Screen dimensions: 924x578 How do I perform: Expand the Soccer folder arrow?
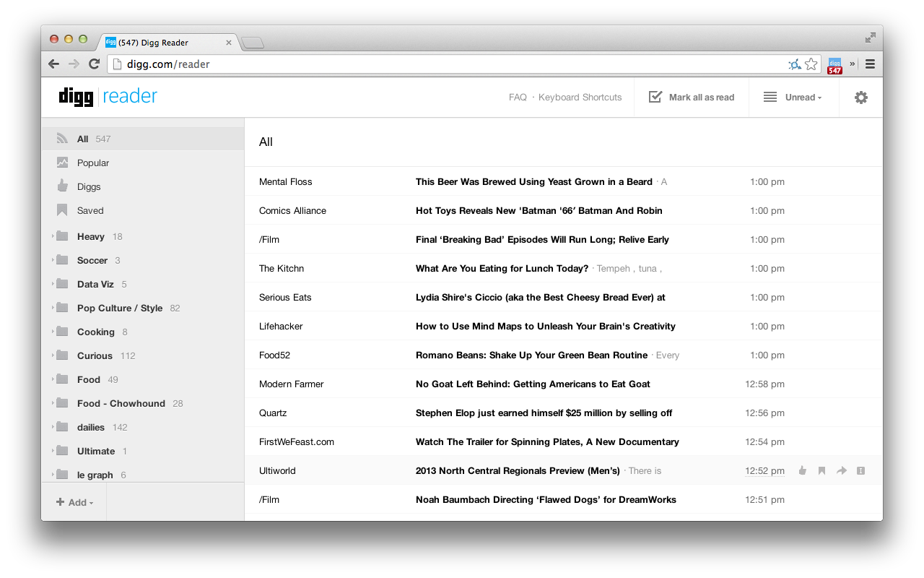53,260
